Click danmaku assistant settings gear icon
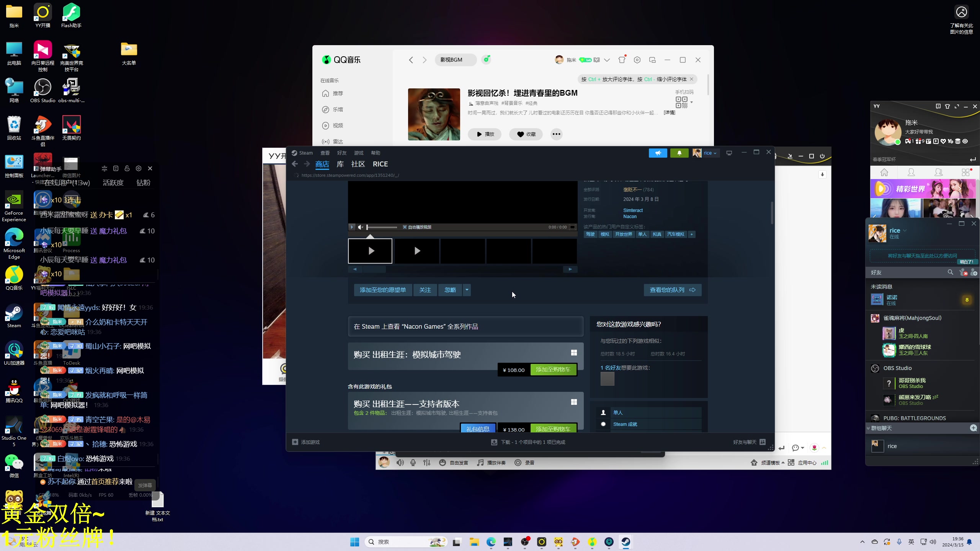980x551 pixels. click(x=139, y=168)
